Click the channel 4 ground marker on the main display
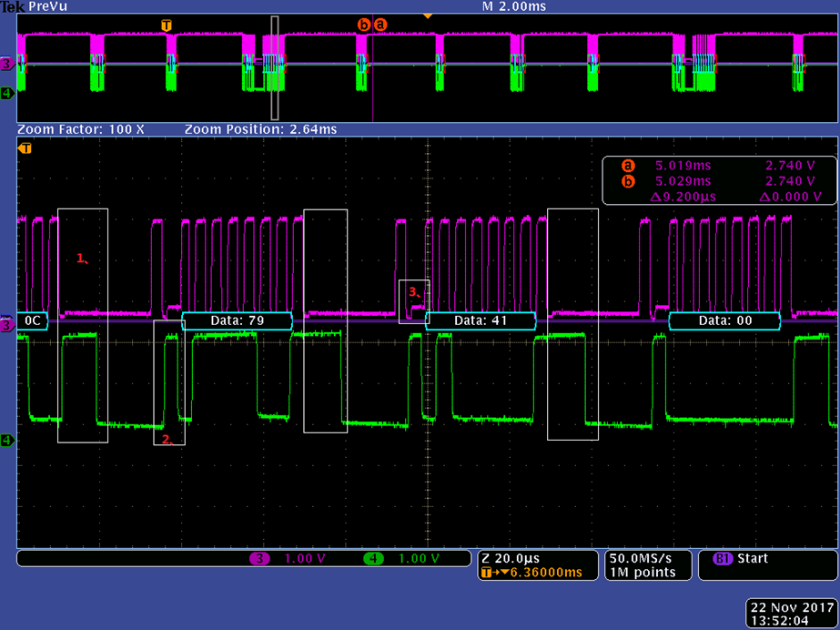This screenshot has height=630, width=840. 6,441
